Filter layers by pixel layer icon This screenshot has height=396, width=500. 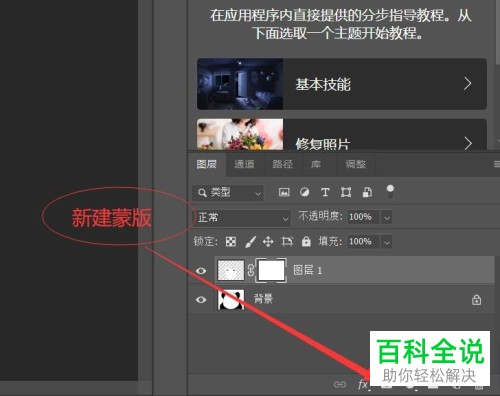284,192
